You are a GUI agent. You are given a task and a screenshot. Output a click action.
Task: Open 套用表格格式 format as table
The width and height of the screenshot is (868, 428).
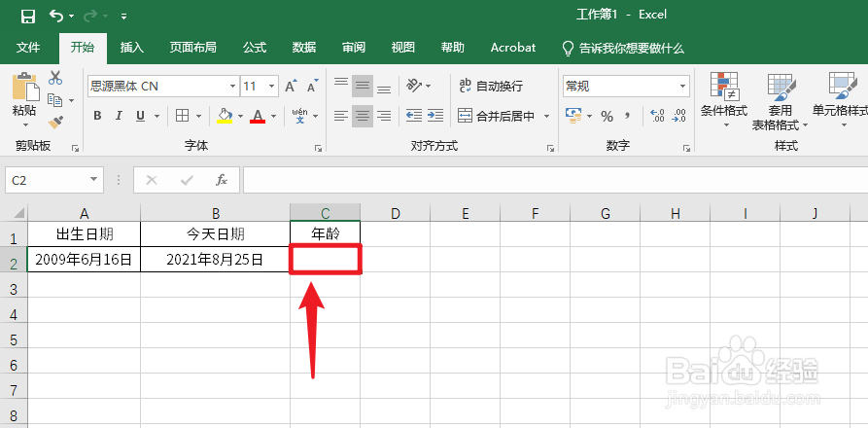(x=780, y=102)
